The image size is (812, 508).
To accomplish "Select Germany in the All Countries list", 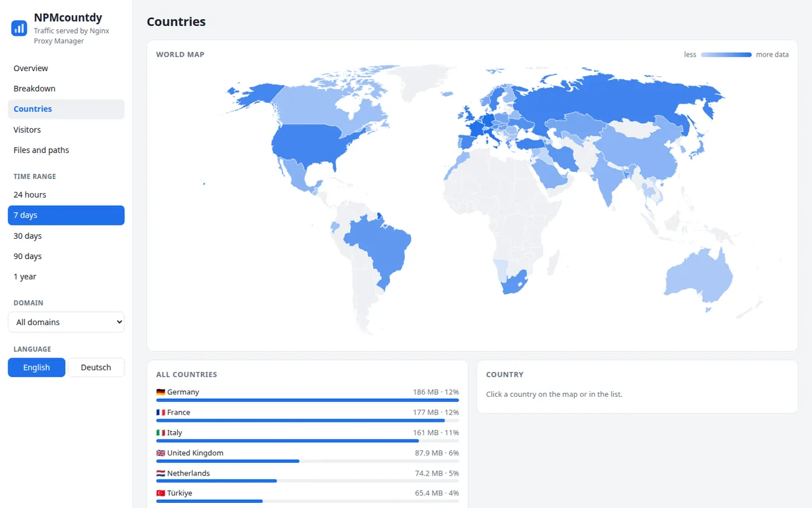I will (x=308, y=395).
